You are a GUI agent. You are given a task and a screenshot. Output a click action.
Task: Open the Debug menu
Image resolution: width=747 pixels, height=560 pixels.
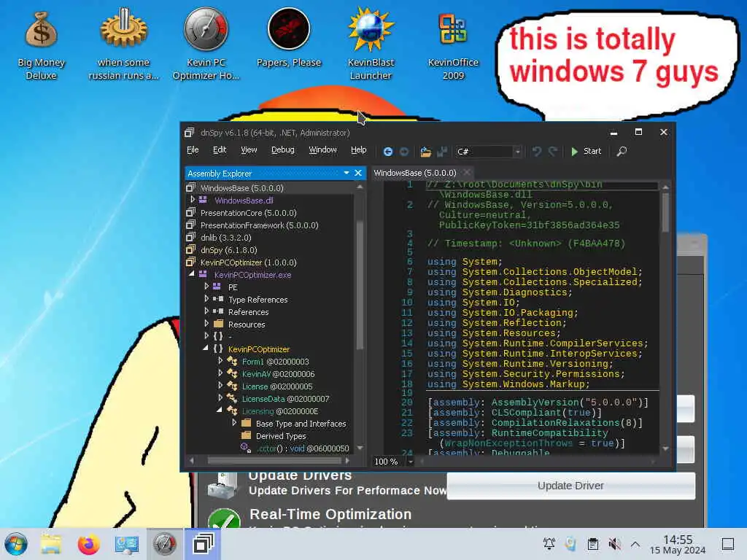click(x=282, y=150)
